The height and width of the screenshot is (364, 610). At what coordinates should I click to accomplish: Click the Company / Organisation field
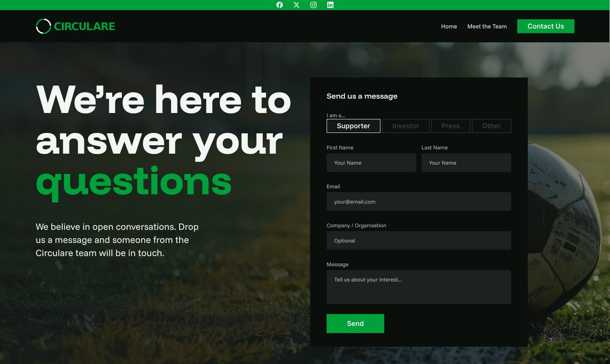pyautogui.click(x=419, y=240)
